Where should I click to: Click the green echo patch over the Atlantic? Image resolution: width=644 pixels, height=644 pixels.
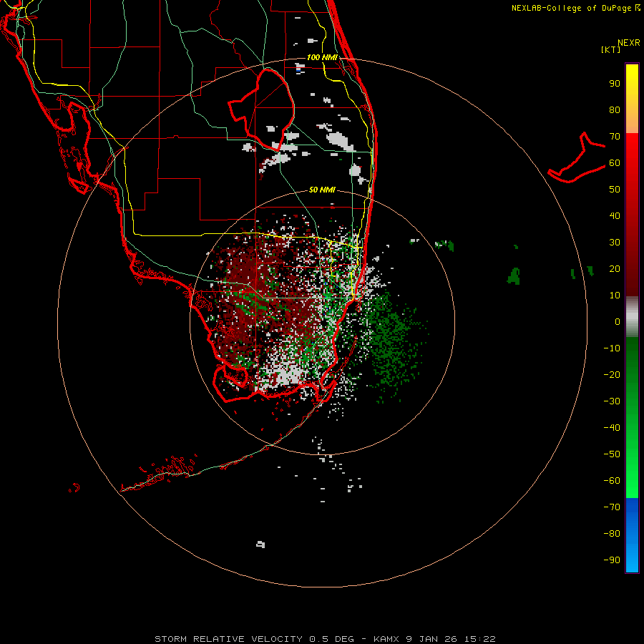click(x=513, y=275)
